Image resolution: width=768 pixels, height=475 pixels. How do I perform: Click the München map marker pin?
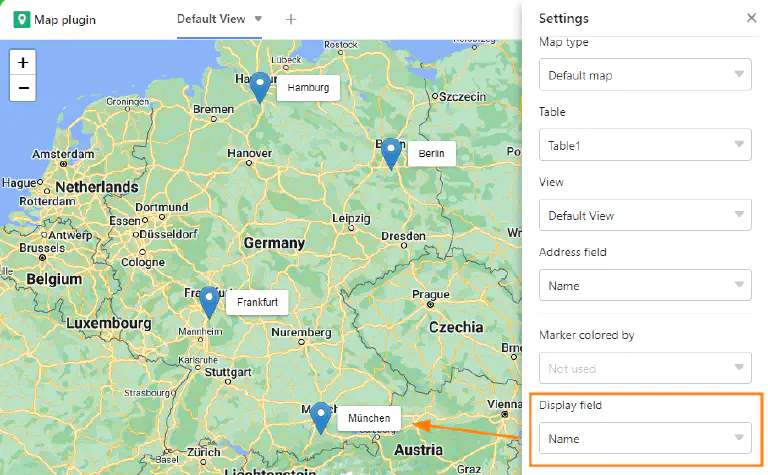click(321, 416)
